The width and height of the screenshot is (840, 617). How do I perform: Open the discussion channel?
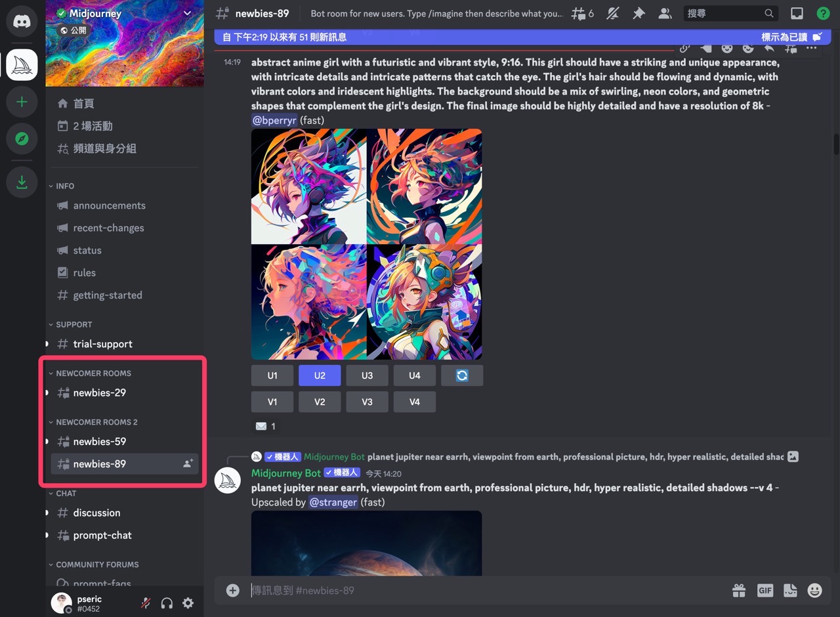125,513
